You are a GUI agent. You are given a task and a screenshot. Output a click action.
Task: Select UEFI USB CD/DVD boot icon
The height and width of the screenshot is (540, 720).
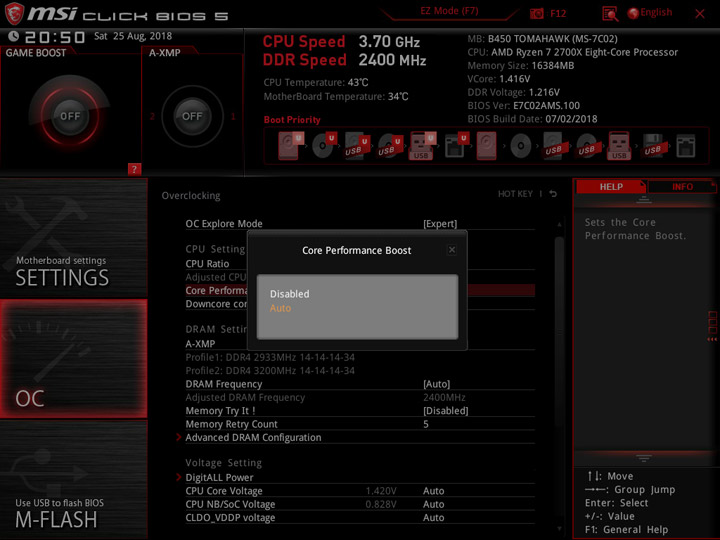[390, 146]
